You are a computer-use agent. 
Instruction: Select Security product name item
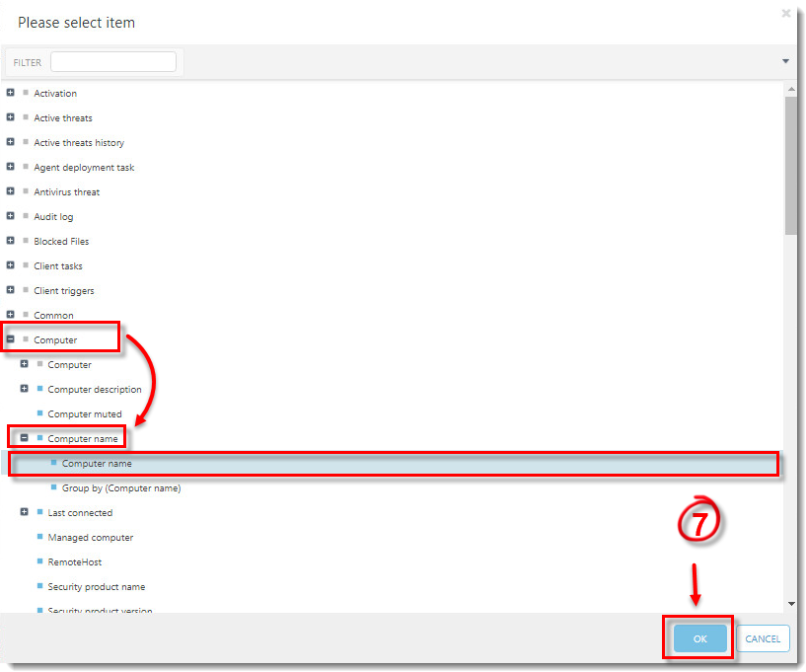tap(97, 587)
